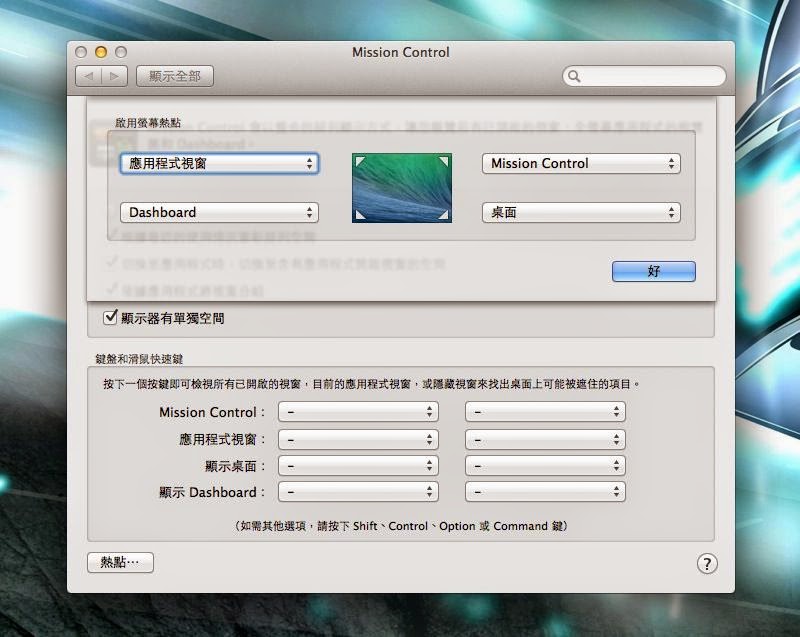Screen dimensions: 800x637
Task: Toggle 顯示器有單獨空間 checkbox
Action: coord(110,317)
